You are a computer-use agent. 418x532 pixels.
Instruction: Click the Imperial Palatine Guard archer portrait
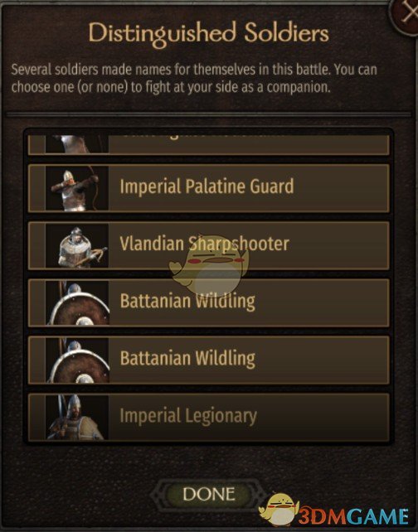pyautogui.click(x=77, y=188)
